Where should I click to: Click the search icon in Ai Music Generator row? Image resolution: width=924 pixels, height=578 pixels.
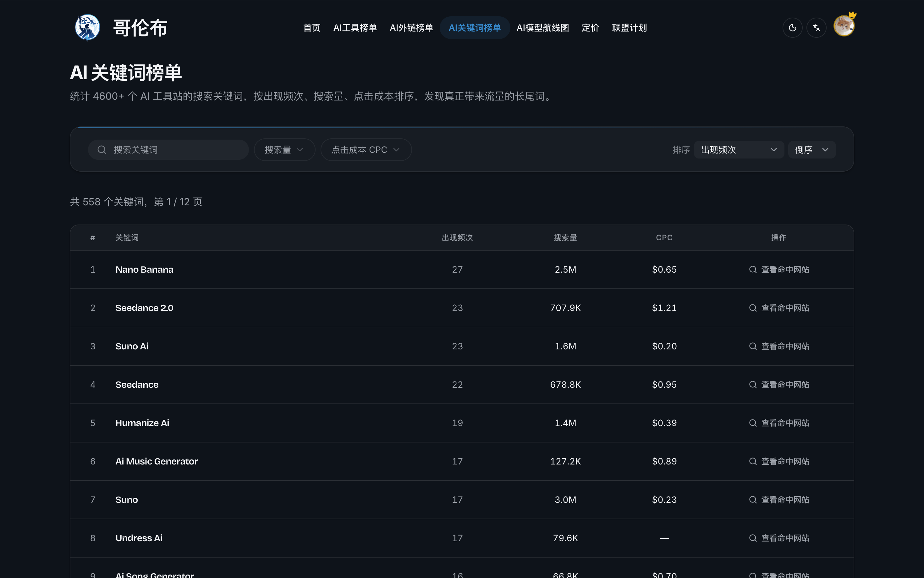pyautogui.click(x=753, y=461)
